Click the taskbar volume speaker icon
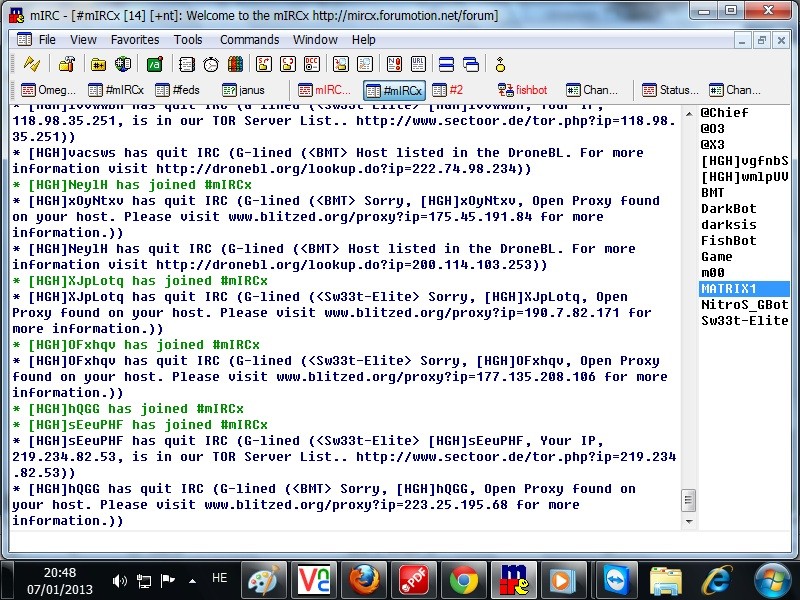This screenshot has height=600, width=800. pyautogui.click(x=119, y=581)
